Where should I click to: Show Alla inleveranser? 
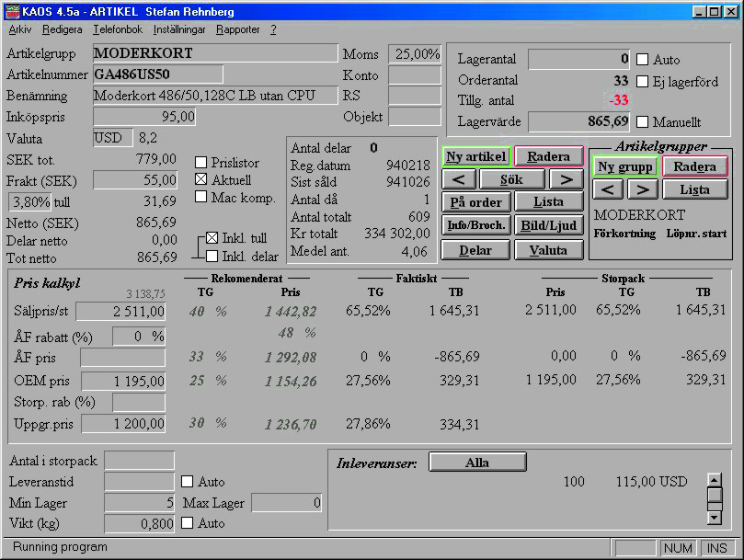pyautogui.click(x=476, y=463)
